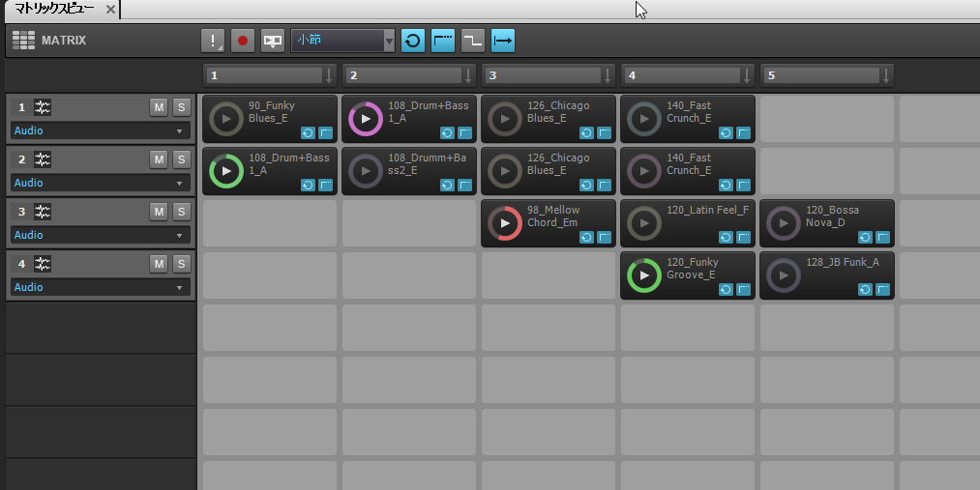Mute row 2 with M button
Image resolution: width=980 pixels, height=490 pixels.
(x=160, y=159)
